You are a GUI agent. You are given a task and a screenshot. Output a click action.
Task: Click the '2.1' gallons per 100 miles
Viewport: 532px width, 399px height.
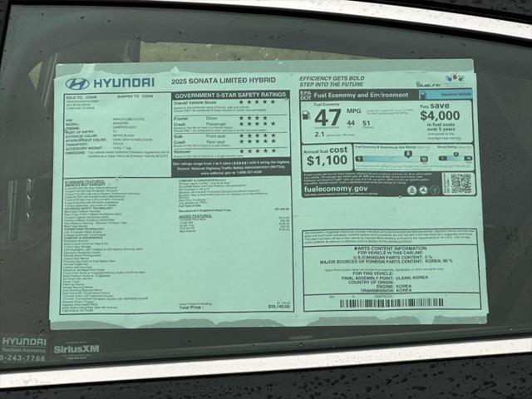[319, 135]
